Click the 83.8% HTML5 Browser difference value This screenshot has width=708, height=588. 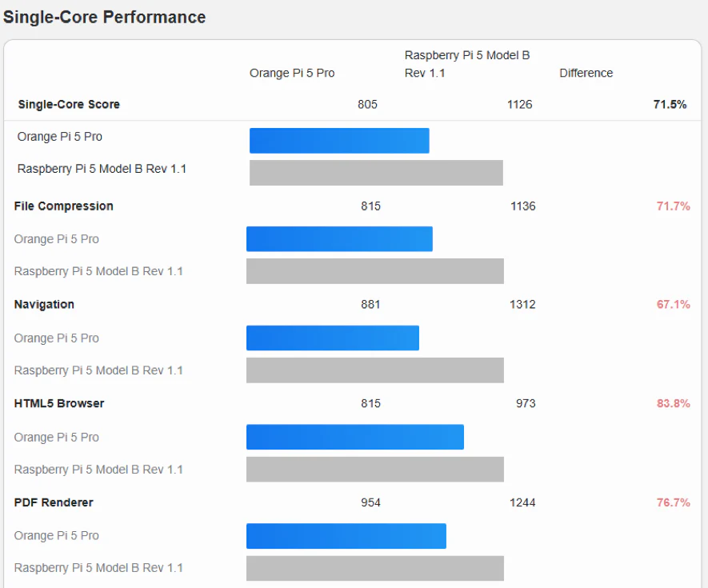tap(673, 403)
